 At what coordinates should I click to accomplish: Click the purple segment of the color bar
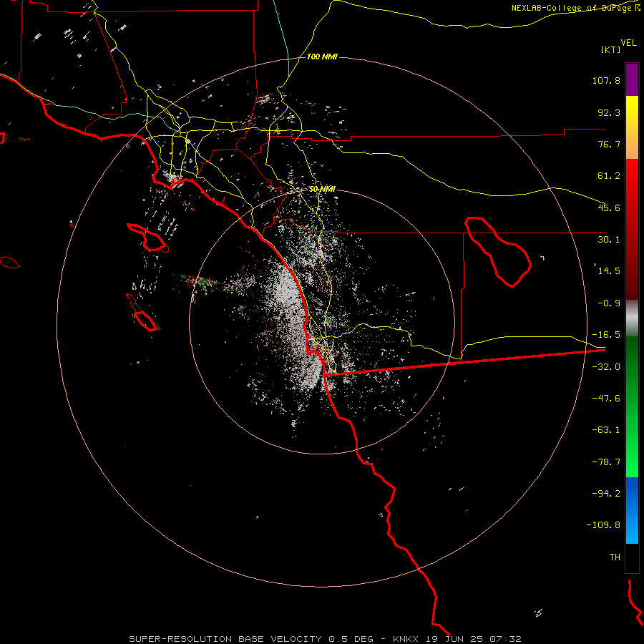[632, 79]
